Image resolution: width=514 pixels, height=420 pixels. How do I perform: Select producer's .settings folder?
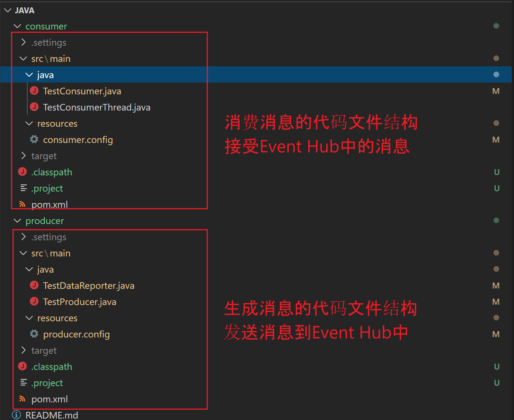49,237
